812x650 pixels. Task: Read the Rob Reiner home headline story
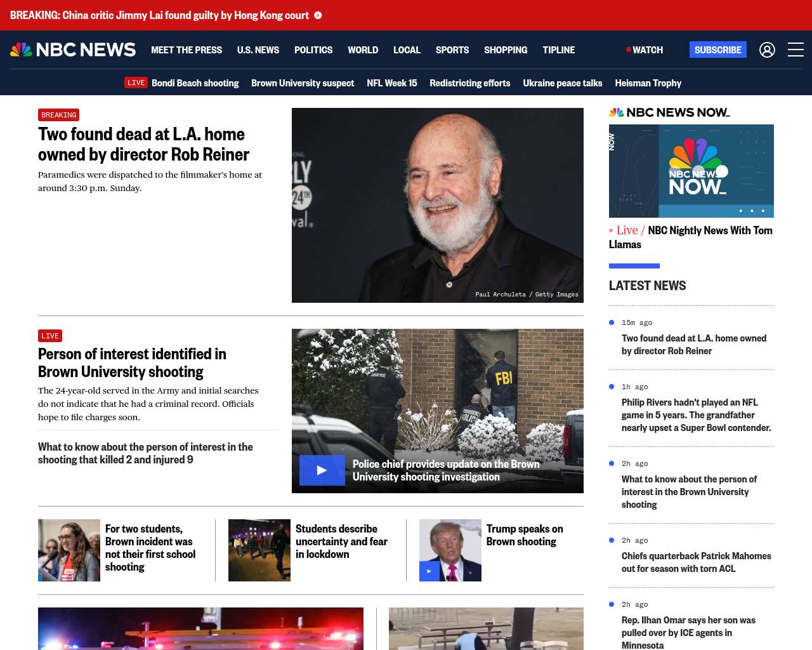143,144
